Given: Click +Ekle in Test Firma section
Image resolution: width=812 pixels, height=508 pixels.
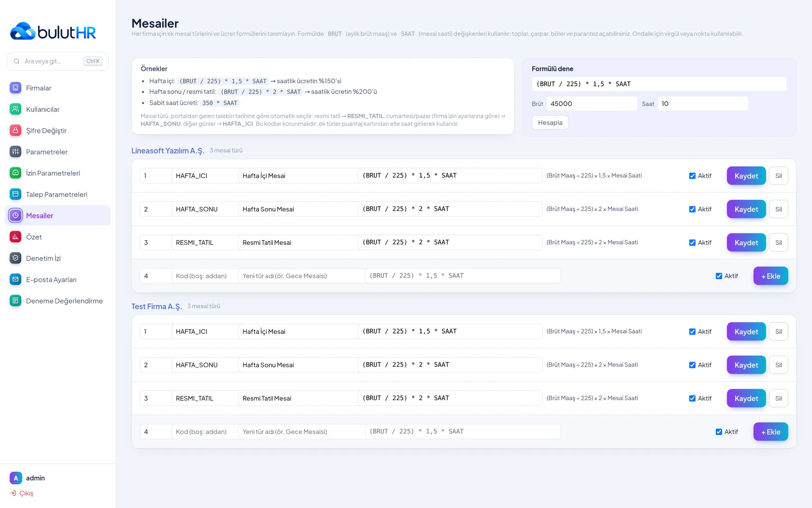Looking at the screenshot, I should coord(770,432).
